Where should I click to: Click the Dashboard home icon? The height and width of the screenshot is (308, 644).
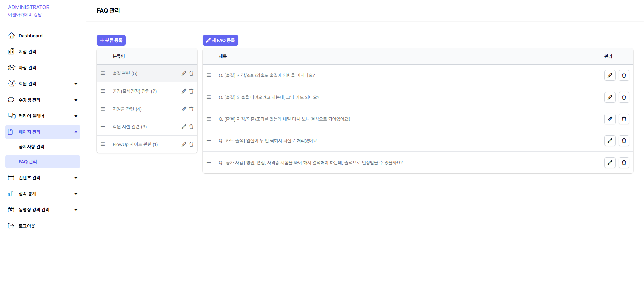tap(11, 36)
